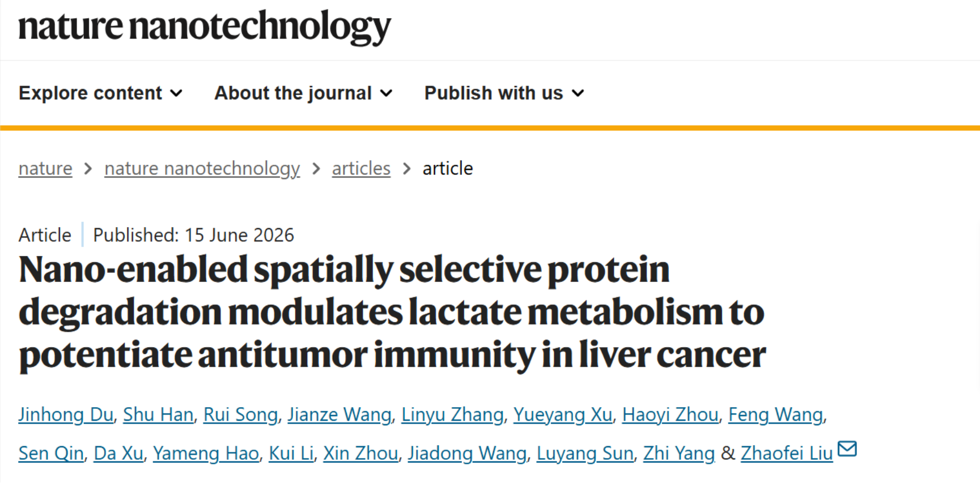This screenshot has height=483, width=980.
Task: Click author Yueyang Xu
Action: (x=563, y=414)
